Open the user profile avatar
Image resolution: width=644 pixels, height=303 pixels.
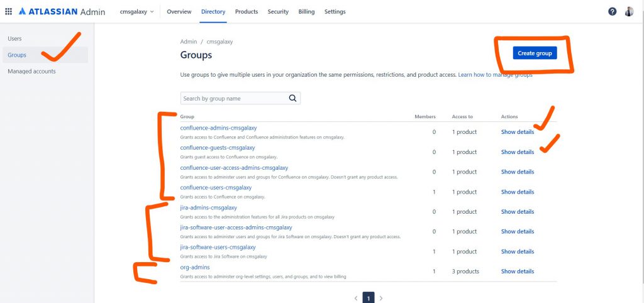pos(629,12)
